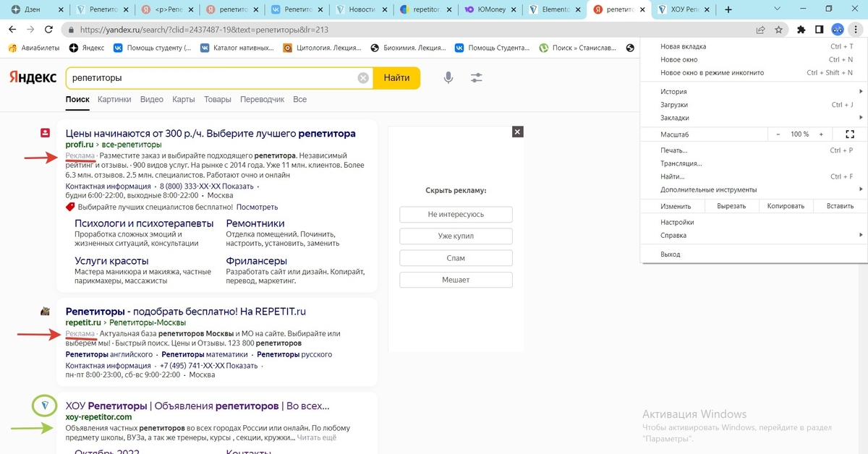The image size is (868, 454).
Task: Bookmark this page with the star icon
Action: (x=779, y=30)
